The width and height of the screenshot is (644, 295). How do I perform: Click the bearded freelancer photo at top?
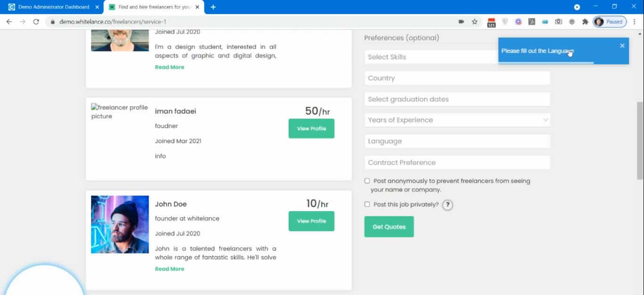click(120, 40)
